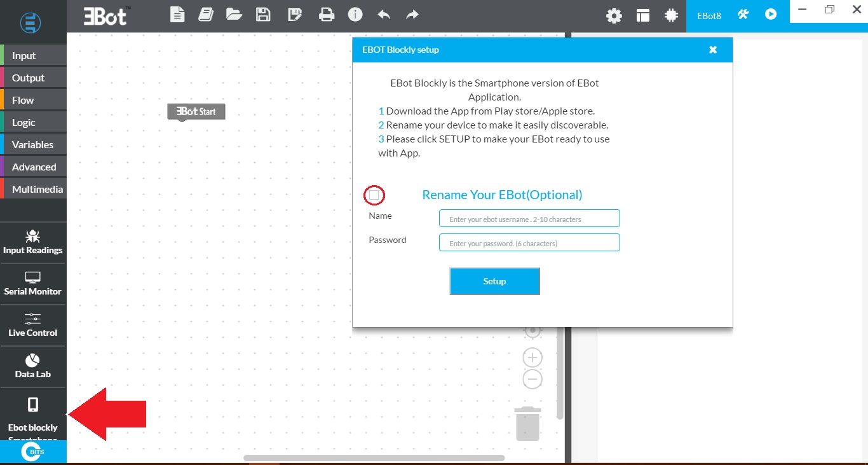Viewport: 868px width, 465px height.
Task: Select the Input block category
Action: point(33,55)
